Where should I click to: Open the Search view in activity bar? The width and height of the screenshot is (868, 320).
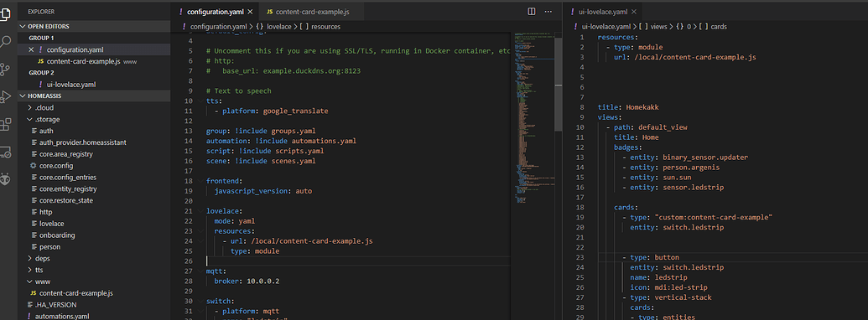click(x=6, y=41)
